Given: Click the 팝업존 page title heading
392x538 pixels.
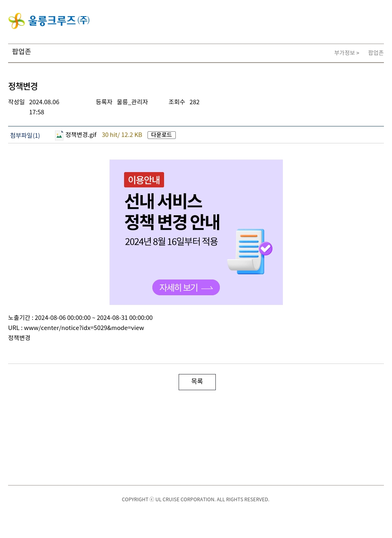Looking at the screenshot, I should (21, 52).
